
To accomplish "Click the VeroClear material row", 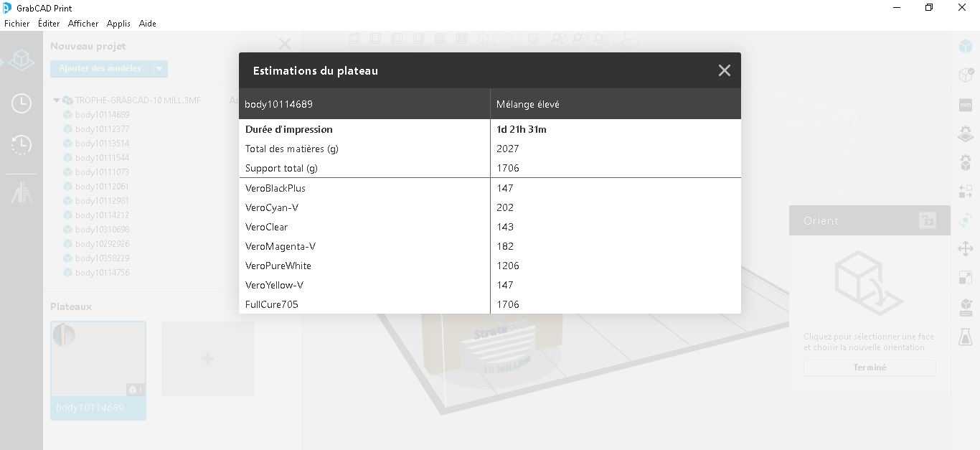I will coord(490,227).
